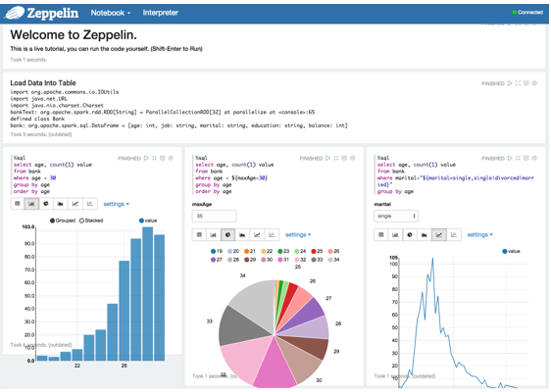Image resolution: width=551 pixels, height=392 pixels.
Task: Select area chart icon in maxAge paragraph
Action: (242, 234)
